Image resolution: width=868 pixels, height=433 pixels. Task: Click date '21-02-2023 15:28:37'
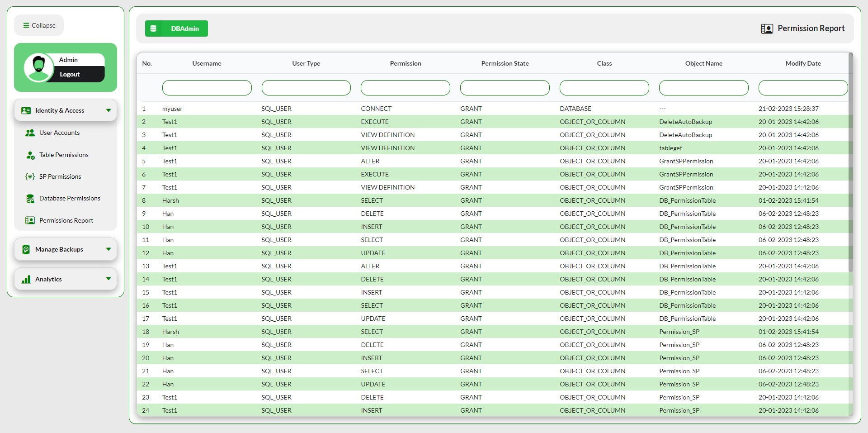788,109
